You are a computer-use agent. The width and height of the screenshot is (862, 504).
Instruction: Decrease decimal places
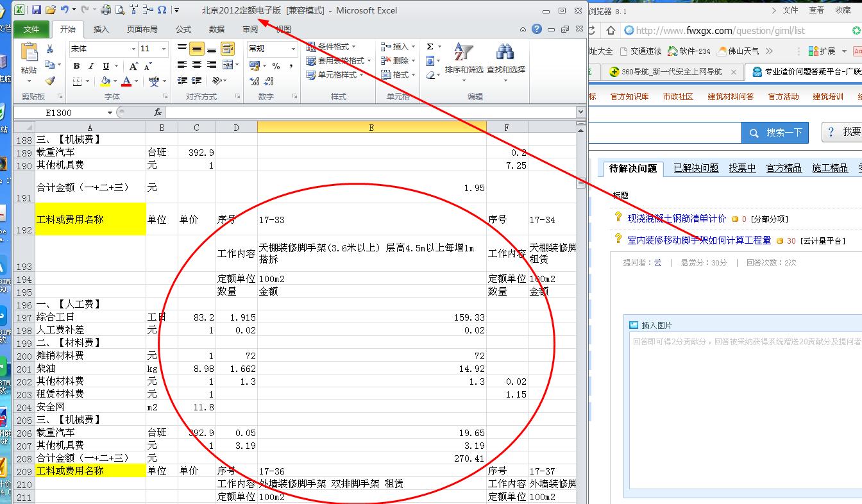[268, 81]
